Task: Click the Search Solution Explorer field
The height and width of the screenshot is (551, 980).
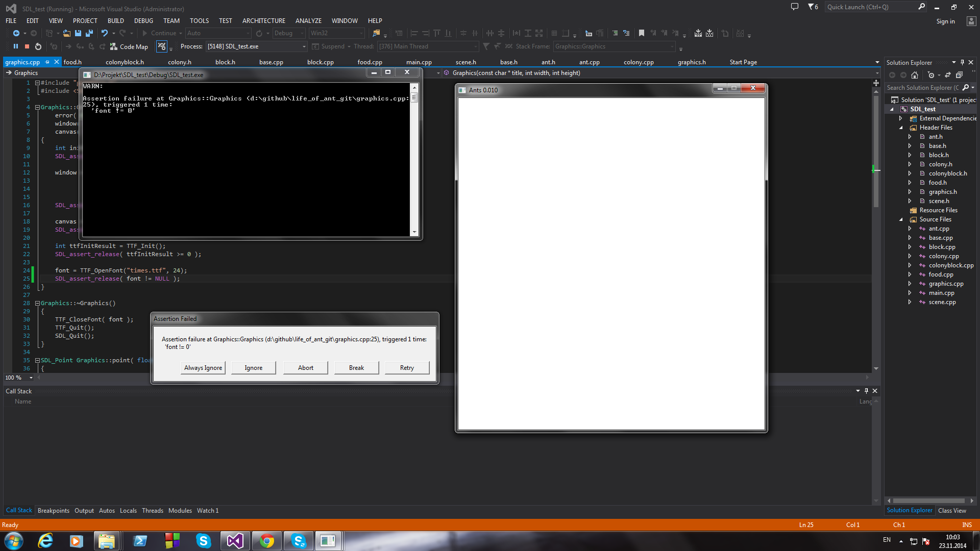Action: point(923,88)
